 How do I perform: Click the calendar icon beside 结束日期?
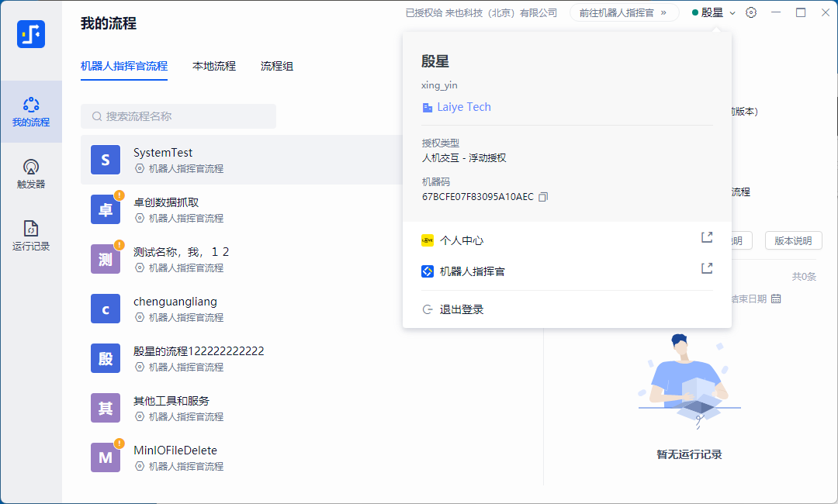776,299
